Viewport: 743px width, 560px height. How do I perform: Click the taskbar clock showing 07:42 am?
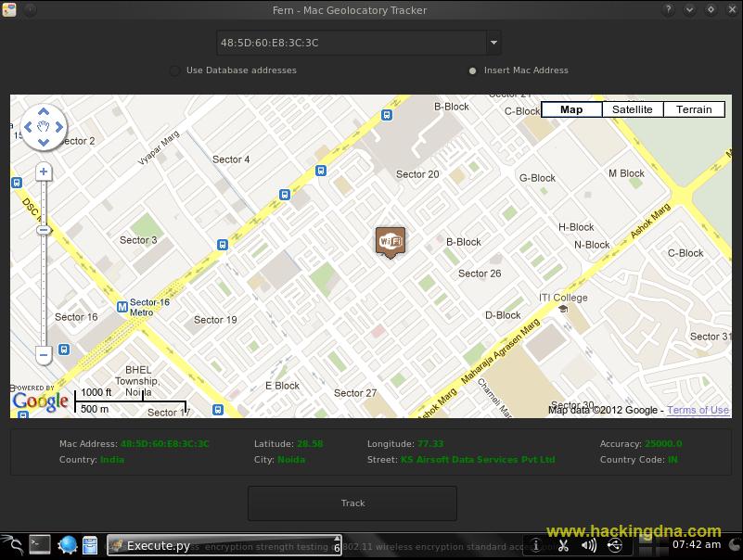click(x=697, y=544)
